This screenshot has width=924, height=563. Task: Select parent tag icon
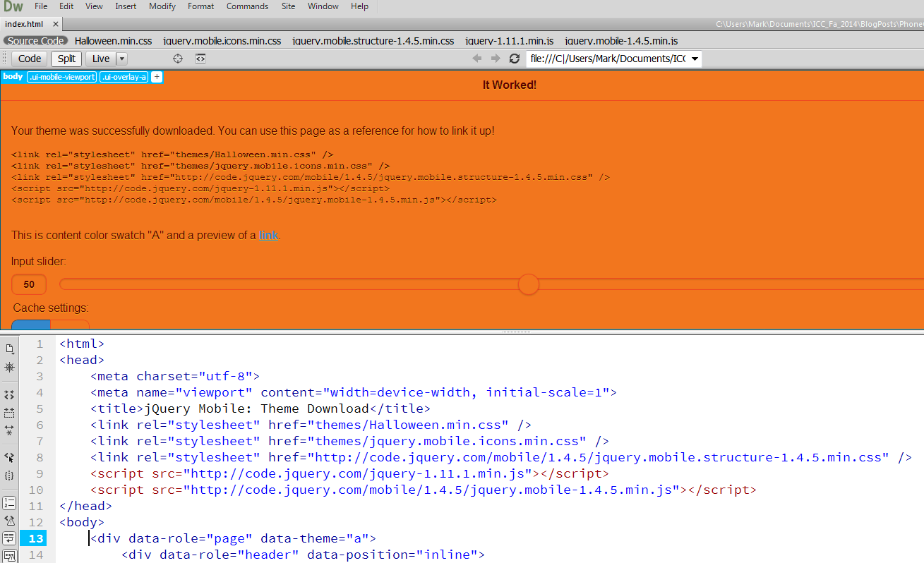(10, 457)
